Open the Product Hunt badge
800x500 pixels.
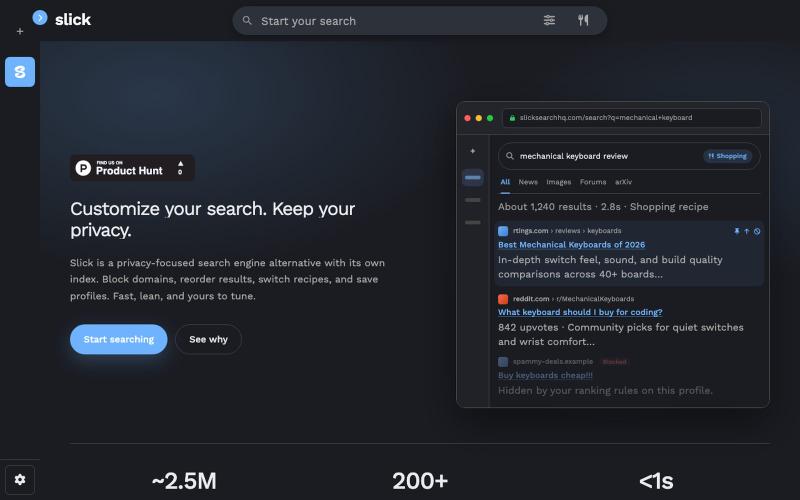[132, 168]
